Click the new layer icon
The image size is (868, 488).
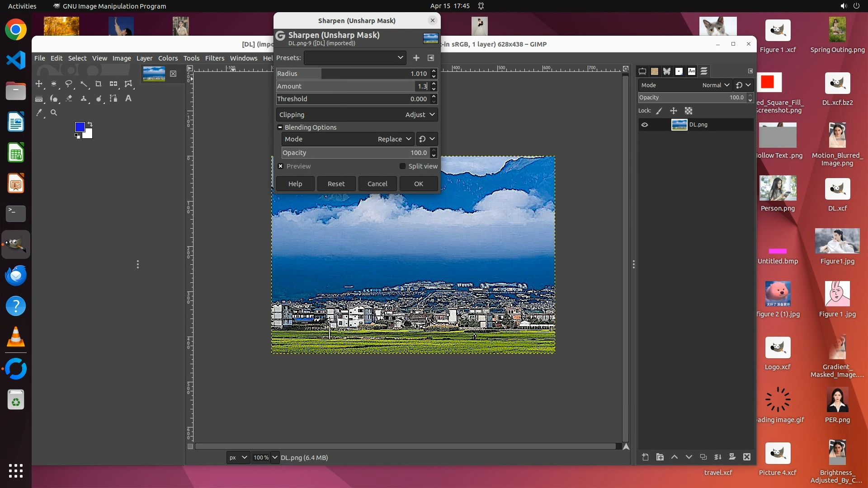pos(645,457)
